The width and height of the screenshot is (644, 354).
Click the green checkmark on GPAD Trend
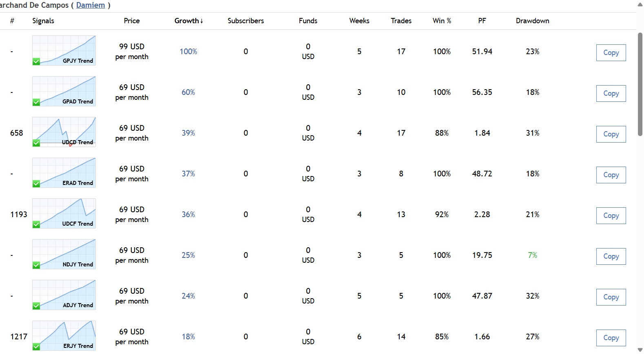pyautogui.click(x=36, y=102)
